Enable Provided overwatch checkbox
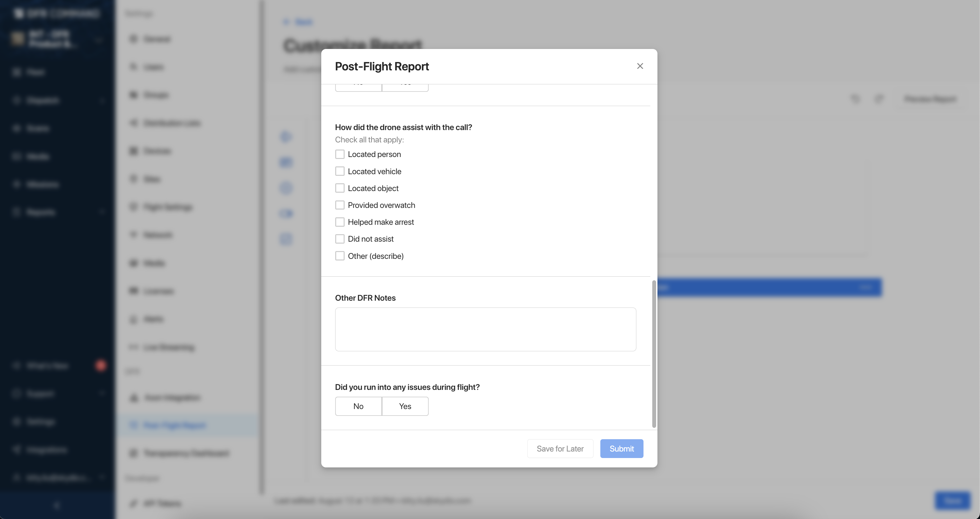Image resolution: width=980 pixels, height=519 pixels. 340,205
